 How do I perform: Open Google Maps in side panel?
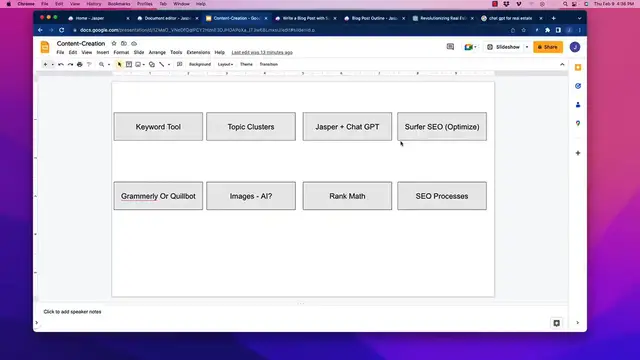578,123
